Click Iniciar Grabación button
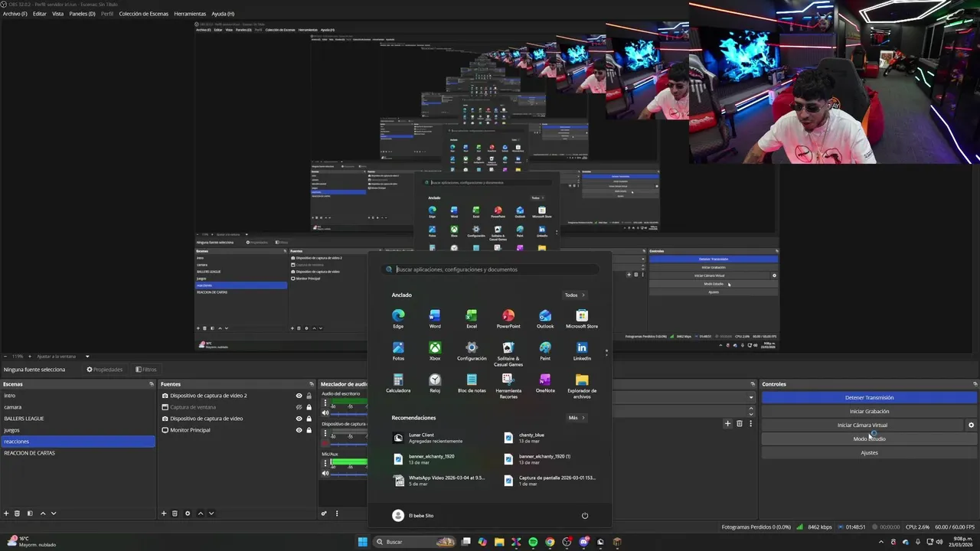Viewport: 980px width, 551px height. click(x=869, y=411)
